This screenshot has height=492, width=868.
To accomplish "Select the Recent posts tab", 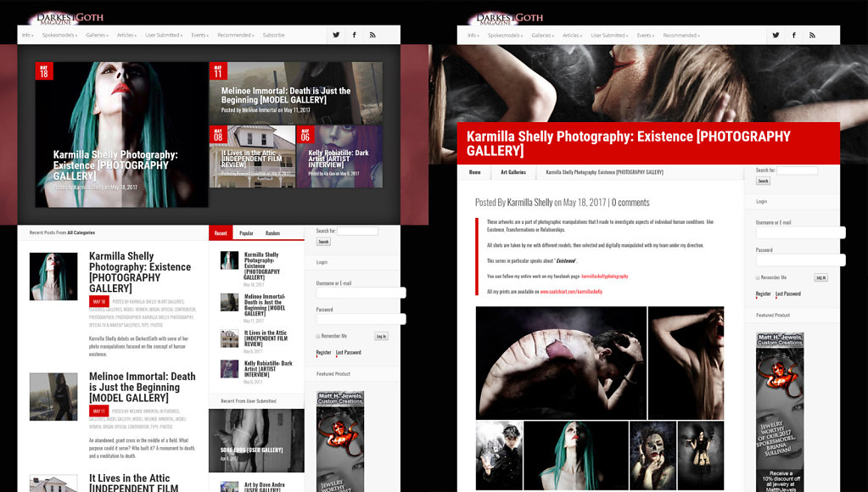I will 221,233.
